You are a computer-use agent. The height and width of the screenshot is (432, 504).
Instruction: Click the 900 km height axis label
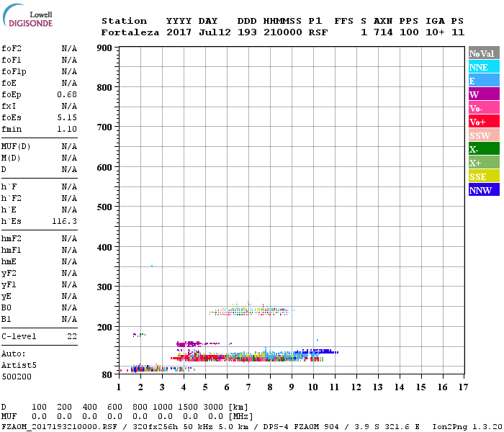point(104,48)
